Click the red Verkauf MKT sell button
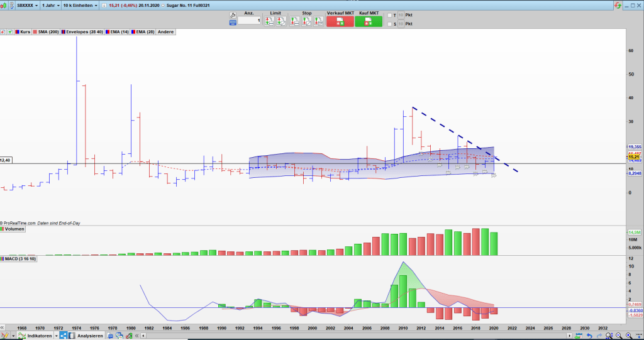 click(340, 21)
